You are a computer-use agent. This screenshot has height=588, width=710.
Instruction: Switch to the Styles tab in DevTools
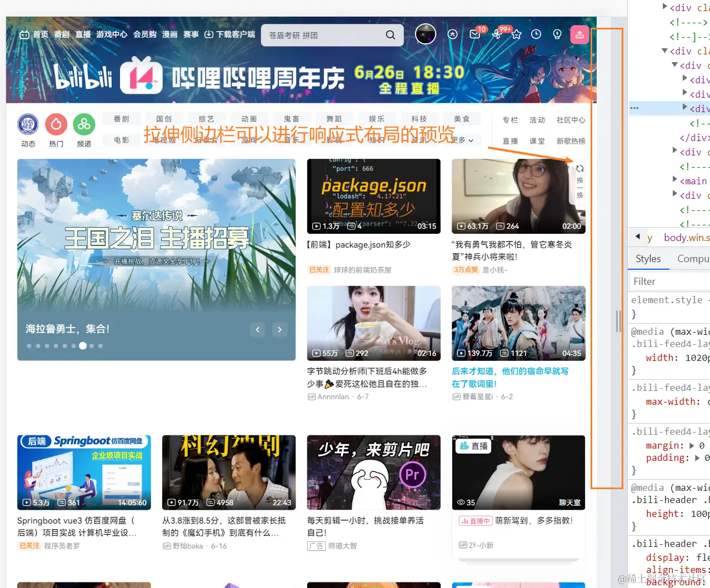point(648,259)
